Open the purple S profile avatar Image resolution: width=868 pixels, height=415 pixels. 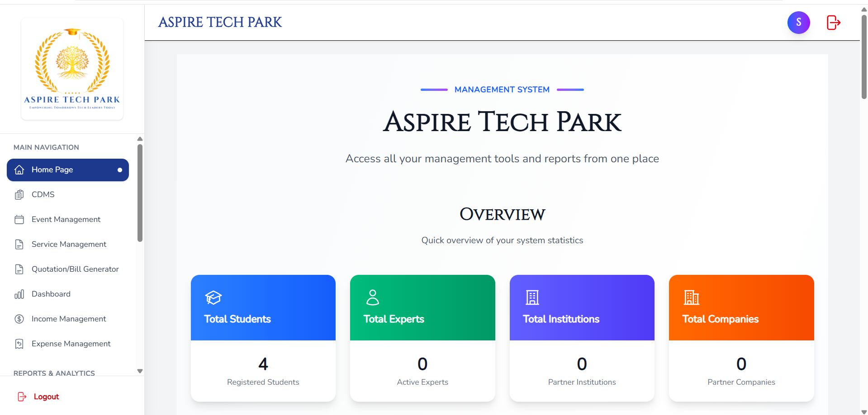pos(799,22)
